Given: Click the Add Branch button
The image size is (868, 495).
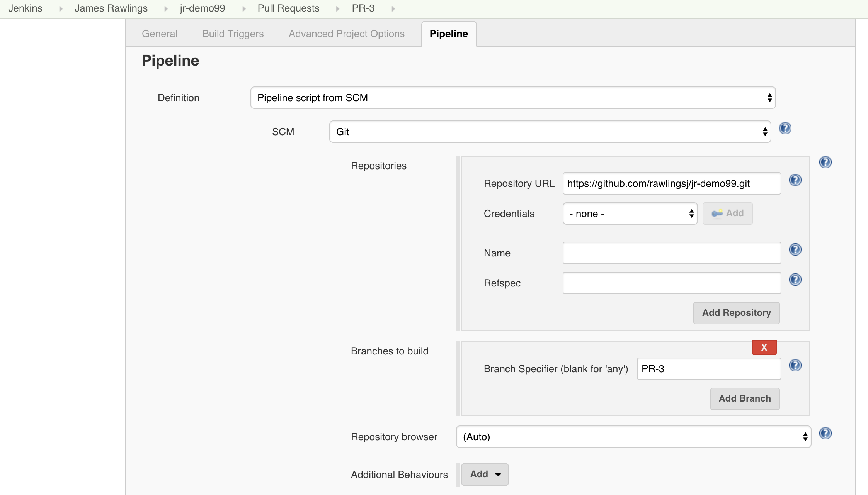Looking at the screenshot, I should 744,398.
